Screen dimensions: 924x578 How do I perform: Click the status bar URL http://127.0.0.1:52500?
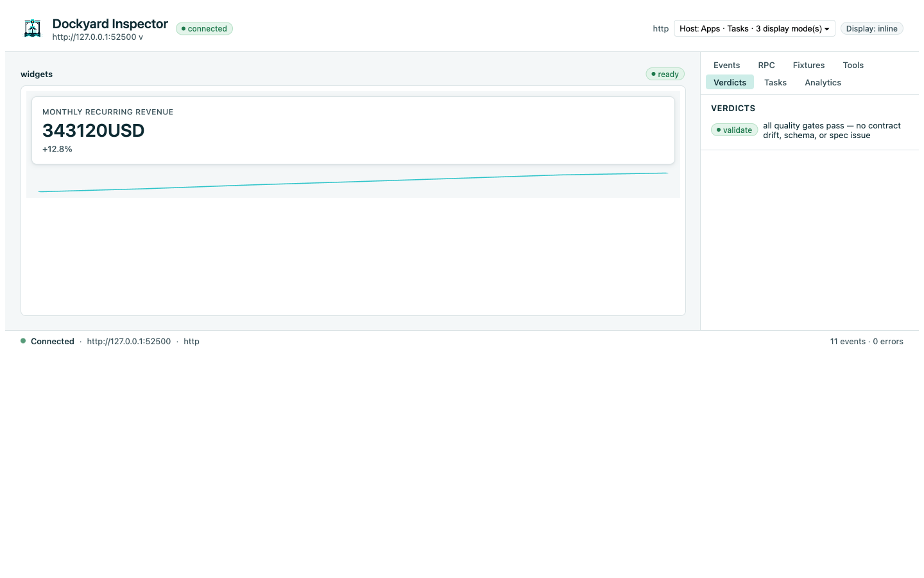click(129, 341)
